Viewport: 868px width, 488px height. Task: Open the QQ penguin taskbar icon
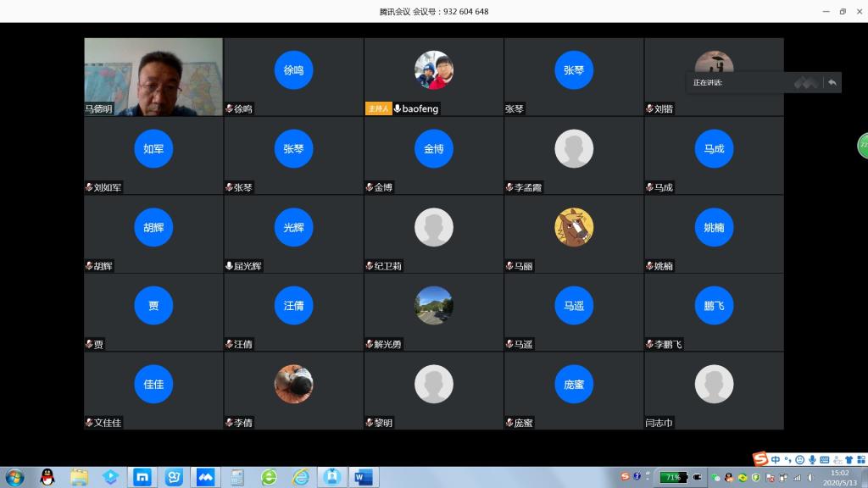click(47, 477)
